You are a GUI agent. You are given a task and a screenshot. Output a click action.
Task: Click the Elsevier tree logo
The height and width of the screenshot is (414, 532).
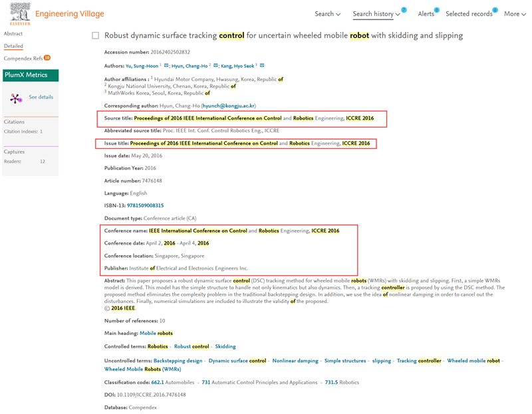21,13
